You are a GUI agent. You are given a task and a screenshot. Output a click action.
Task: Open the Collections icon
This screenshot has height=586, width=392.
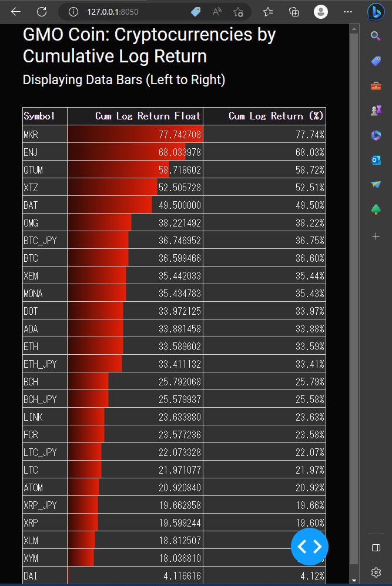(x=294, y=12)
